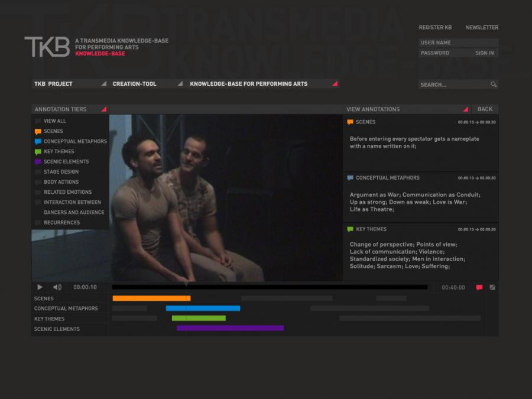The height and width of the screenshot is (399, 532).
Task: Click the red annotation comment icon by the timeline
Action: click(479, 288)
